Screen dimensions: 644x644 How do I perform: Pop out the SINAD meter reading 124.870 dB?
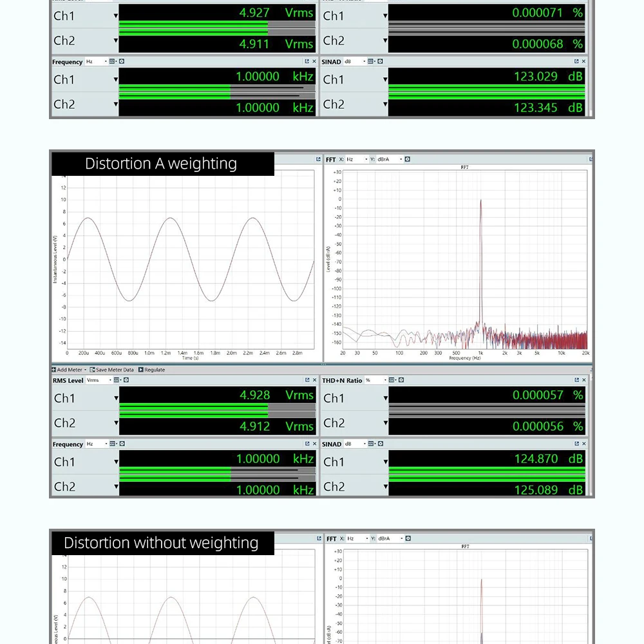point(576,444)
